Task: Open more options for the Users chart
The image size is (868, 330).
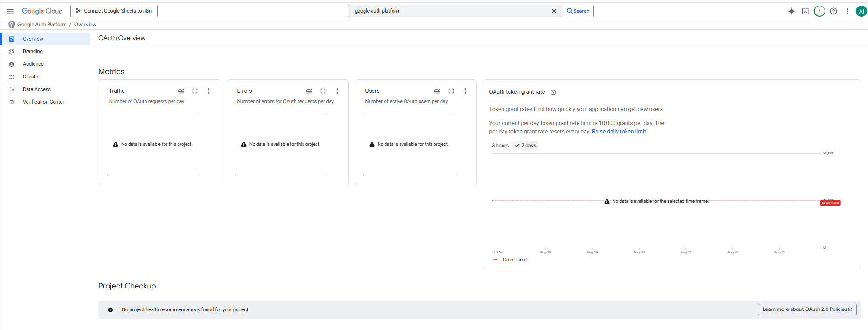Action: [465, 91]
